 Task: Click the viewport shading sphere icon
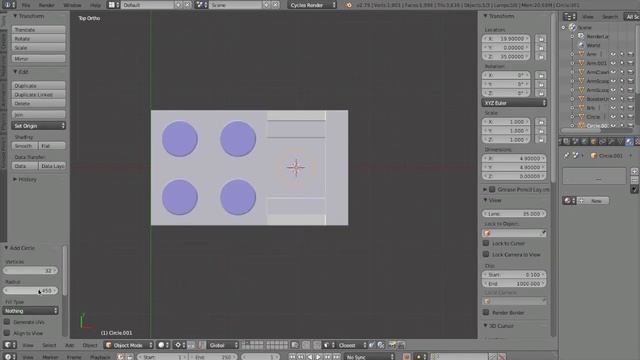(163, 345)
